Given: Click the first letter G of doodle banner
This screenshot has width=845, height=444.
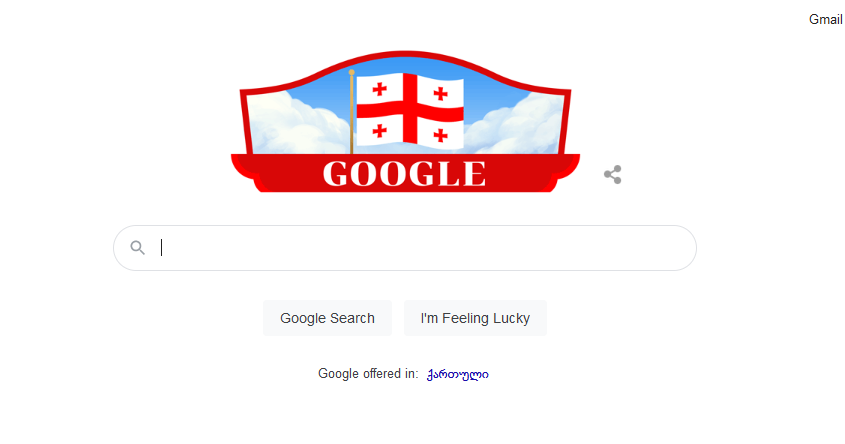Looking at the screenshot, I should coord(336,174).
